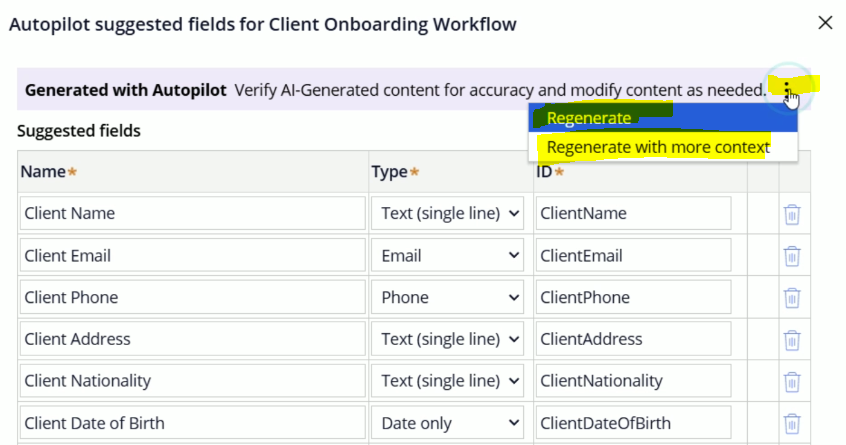Viewport: 846px width, 445px height.
Task: Open the Client Phone type dropdown
Action: tap(447, 297)
